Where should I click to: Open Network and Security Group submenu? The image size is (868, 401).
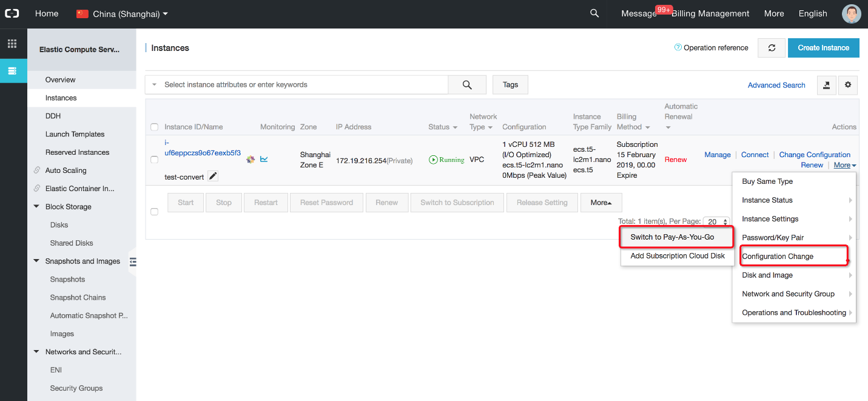point(794,294)
